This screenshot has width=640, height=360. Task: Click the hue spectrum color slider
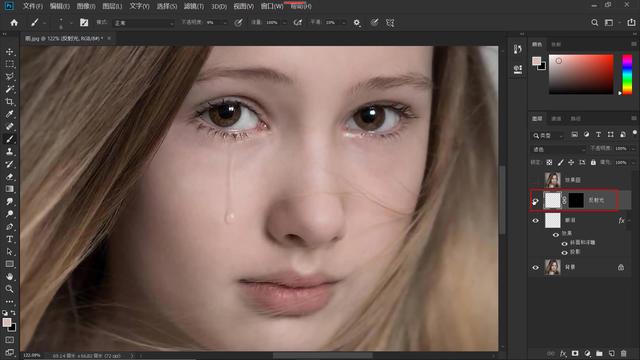tap(627, 75)
